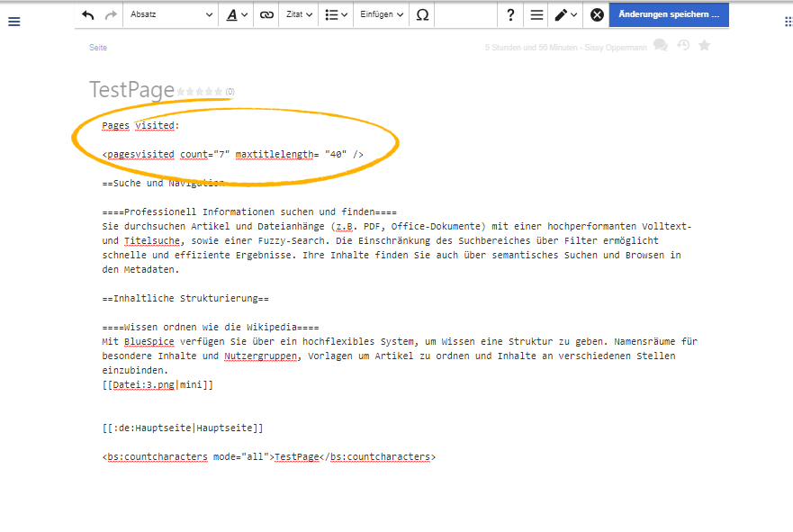Toggle the left navigation sidebar
The image size is (793, 532).
point(14,22)
